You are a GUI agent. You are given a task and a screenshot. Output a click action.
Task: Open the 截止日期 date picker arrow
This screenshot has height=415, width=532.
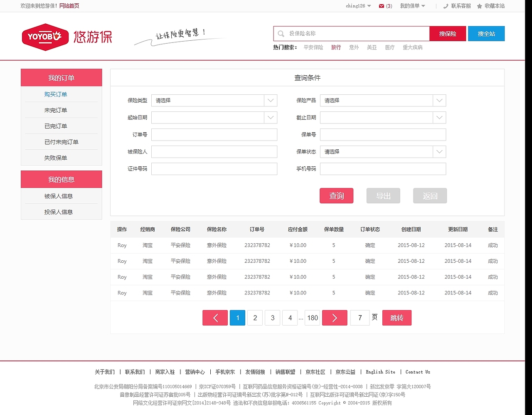pyautogui.click(x=439, y=118)
